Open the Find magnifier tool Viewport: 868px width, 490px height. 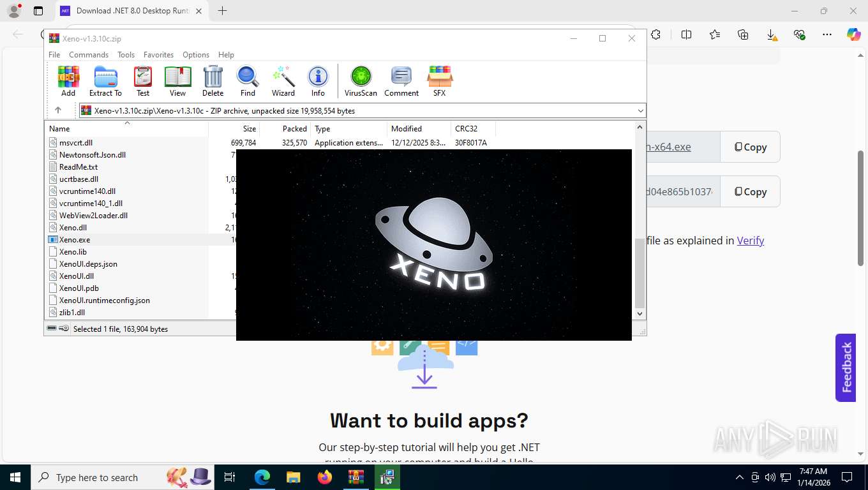click(248, 81)
